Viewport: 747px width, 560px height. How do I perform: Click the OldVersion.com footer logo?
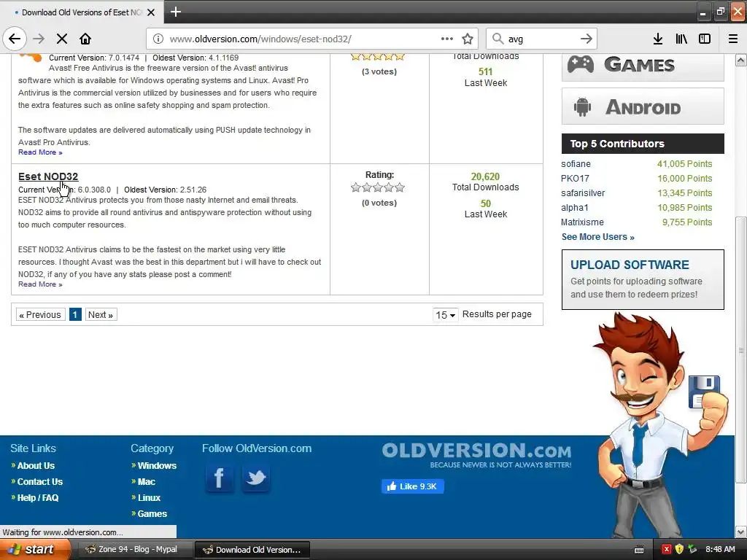click(476, 455)
